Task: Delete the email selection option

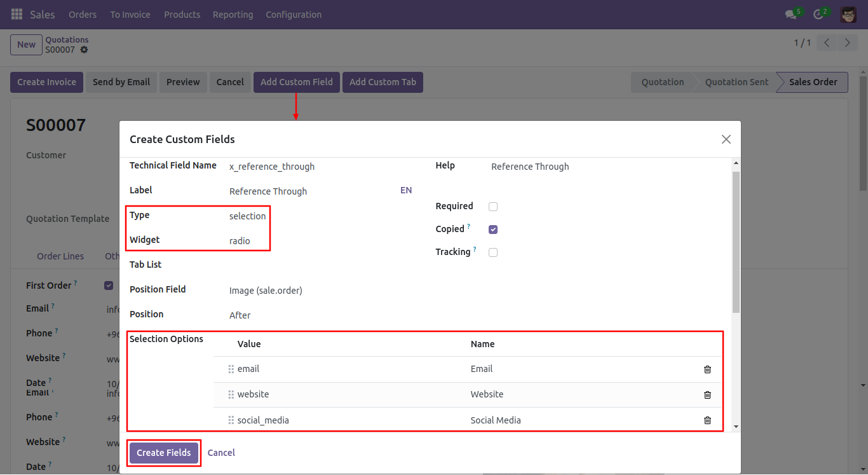Action: 707,369
